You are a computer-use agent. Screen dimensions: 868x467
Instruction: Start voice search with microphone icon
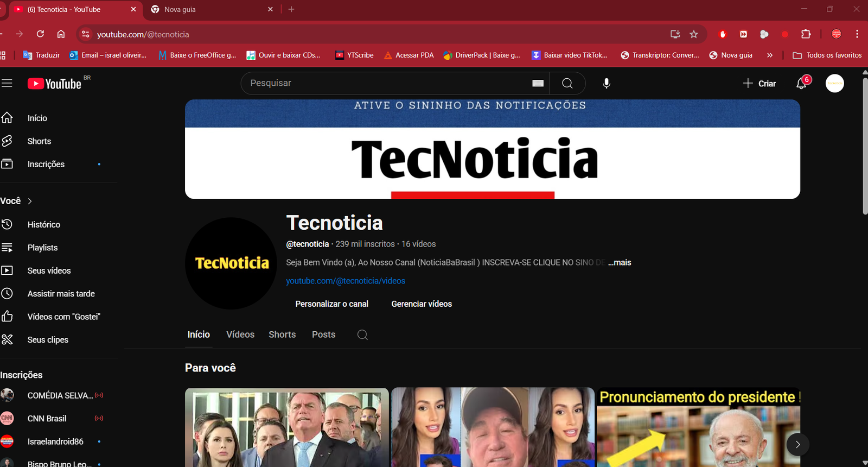click(607, 83)
